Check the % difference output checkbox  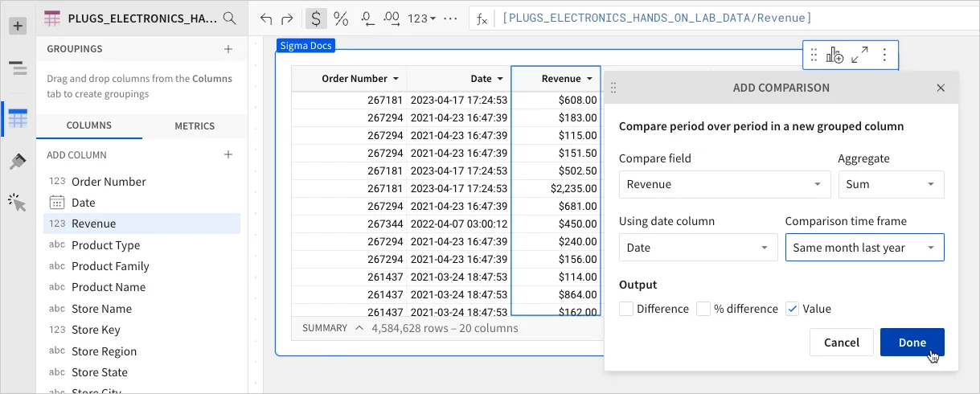point(703,309)
